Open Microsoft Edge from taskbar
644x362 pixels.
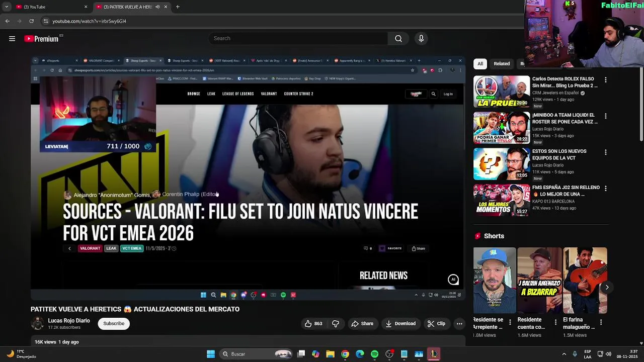click(360, 354)
